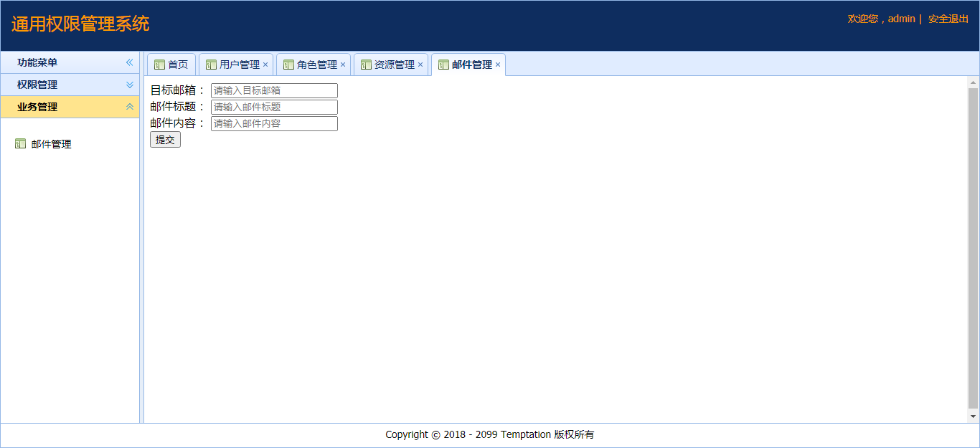The image size is (980, 448).
Task: Switch to the 资源管理 tab
Action: 394,65
